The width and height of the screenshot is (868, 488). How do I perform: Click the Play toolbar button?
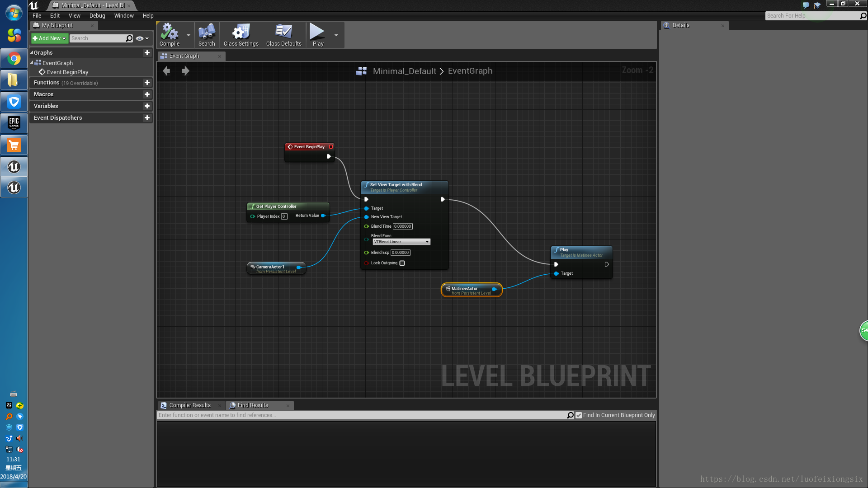click(318, 35)
